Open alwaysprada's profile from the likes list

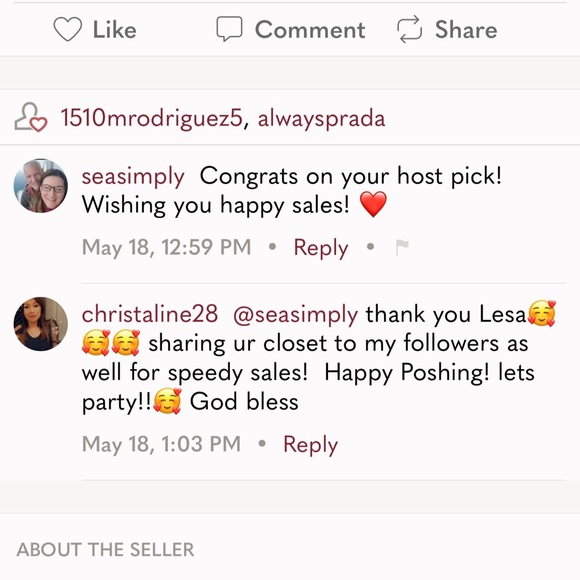321,119
